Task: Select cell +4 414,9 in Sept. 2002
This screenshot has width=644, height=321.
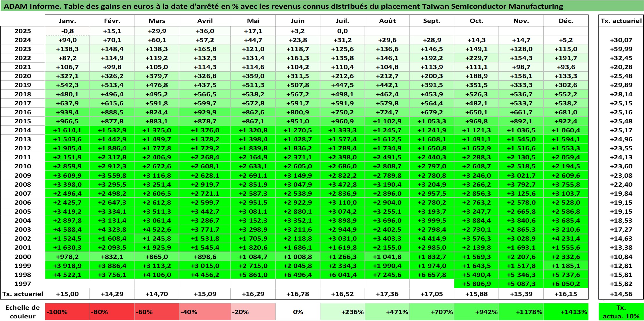Action: (x=432, y=238)
